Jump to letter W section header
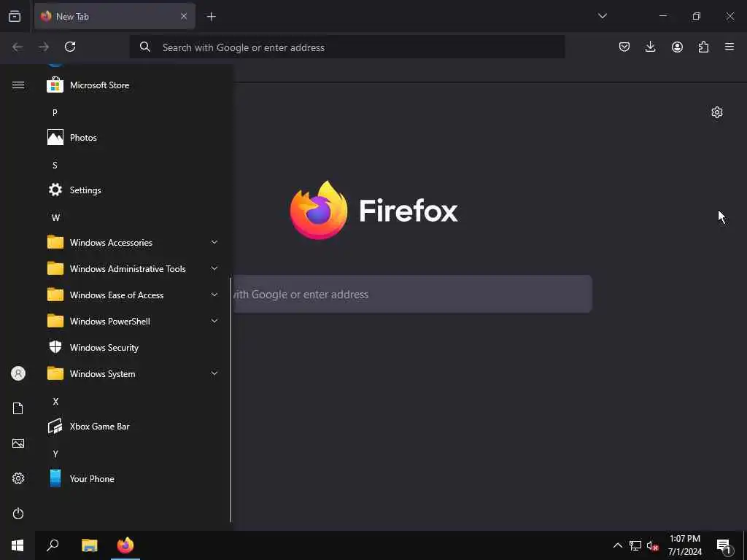The height and width of the screenshot is (560, 747). (55, 217)
